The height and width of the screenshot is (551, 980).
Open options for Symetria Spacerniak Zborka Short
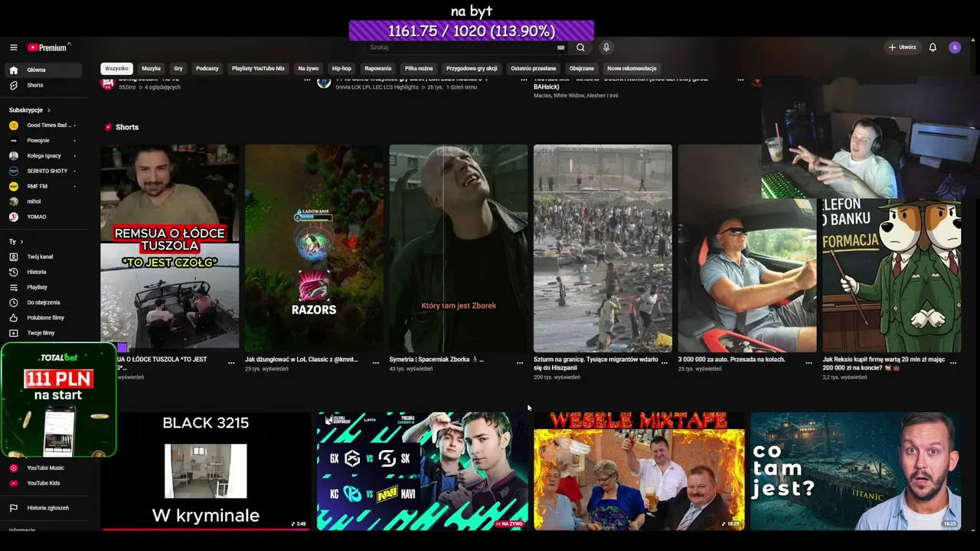[520, 363]
